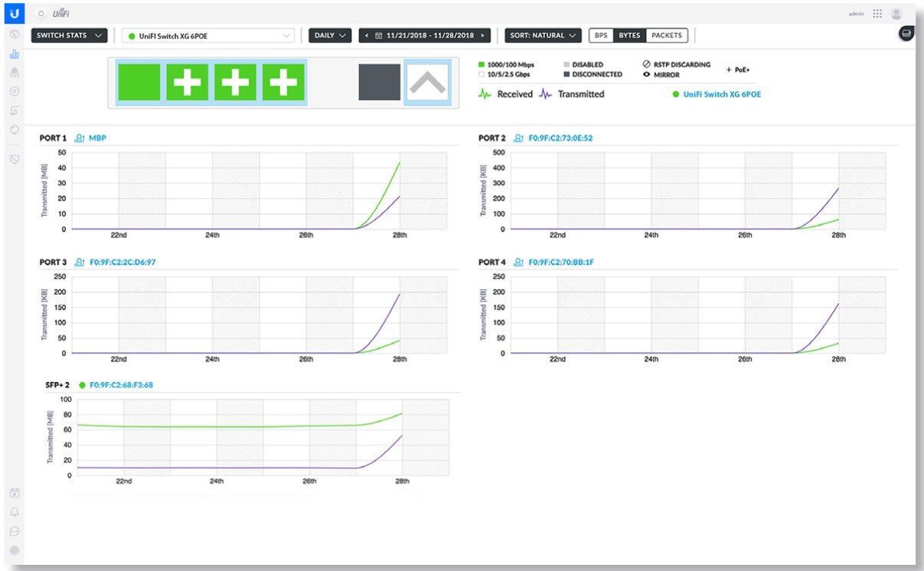
Task: Open the DAILY interval dropdown
Action: click(x=330, y=35)
